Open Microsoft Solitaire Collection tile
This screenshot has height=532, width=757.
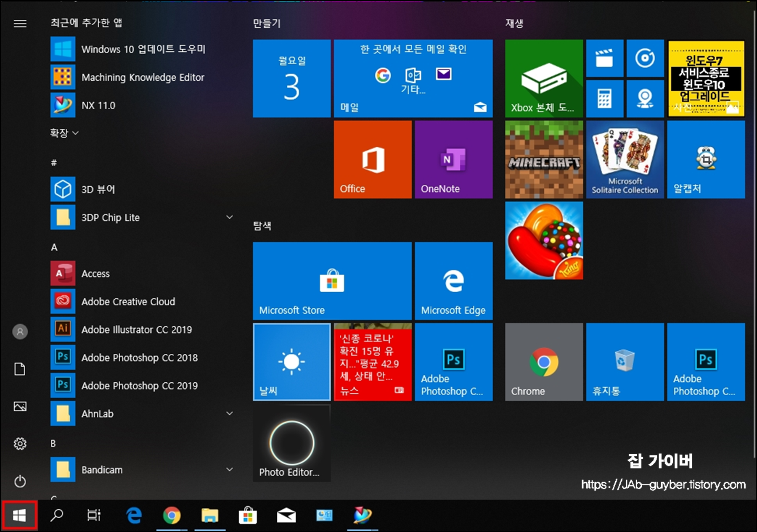tap(625, 159)
